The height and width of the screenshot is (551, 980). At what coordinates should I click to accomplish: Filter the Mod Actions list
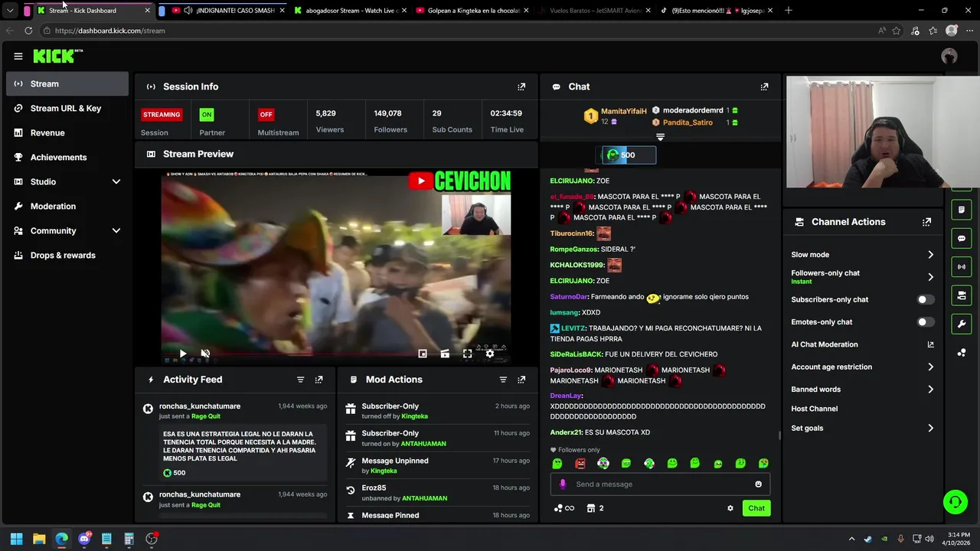click(x=503, y=380)
